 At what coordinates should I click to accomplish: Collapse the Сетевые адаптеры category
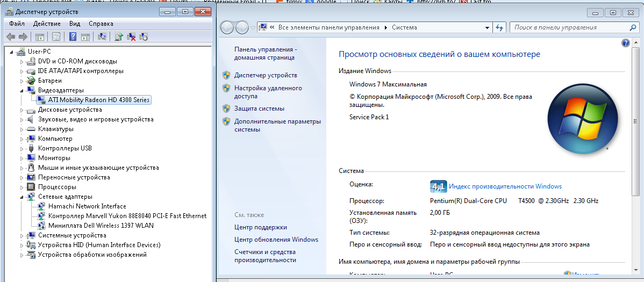click(22, 197)
